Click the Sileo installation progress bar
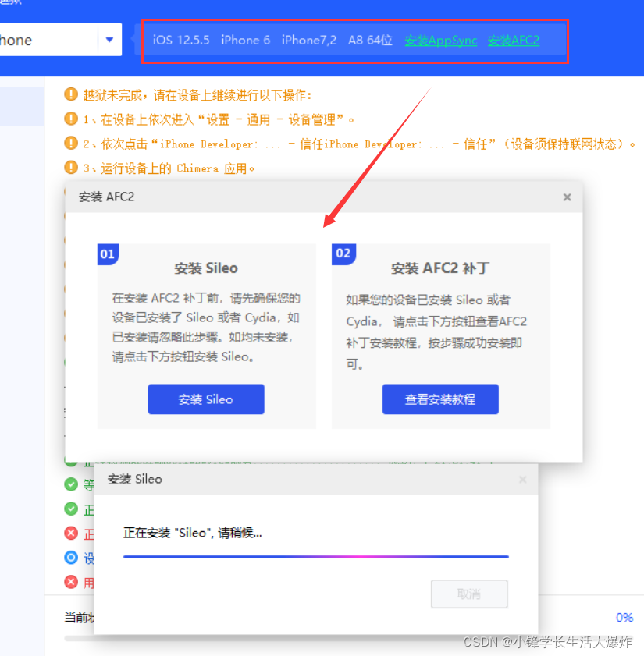644x656 pixels. (x=315, y=557)
